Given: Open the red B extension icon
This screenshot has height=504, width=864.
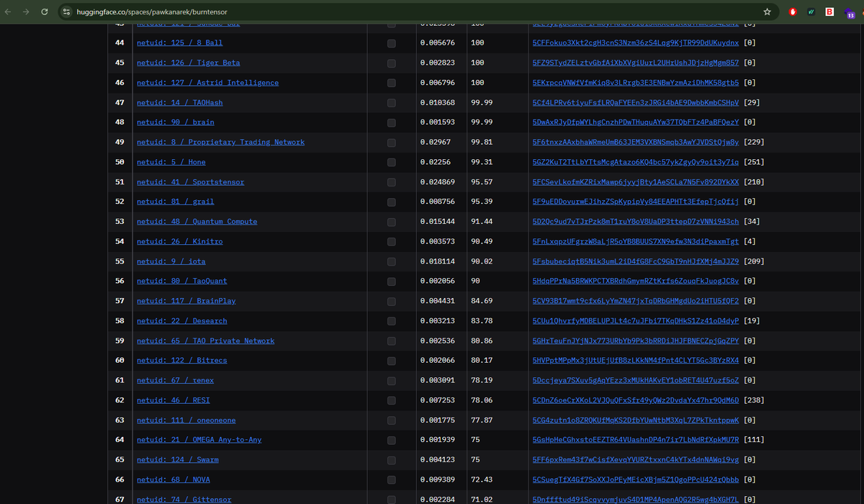Looking at the screenshot, I should (x=829, y=12).
